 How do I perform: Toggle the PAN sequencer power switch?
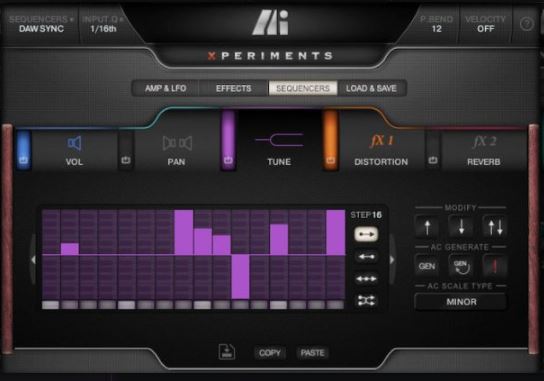pos(126,150)
